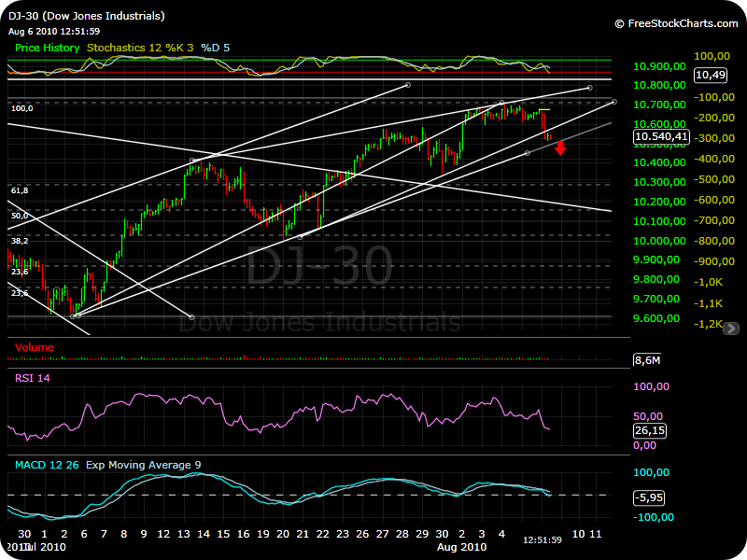The width and height of the screenshot is (747, 560).
Task: Click the volume value box 8,6M
Action: pos(647,360)
